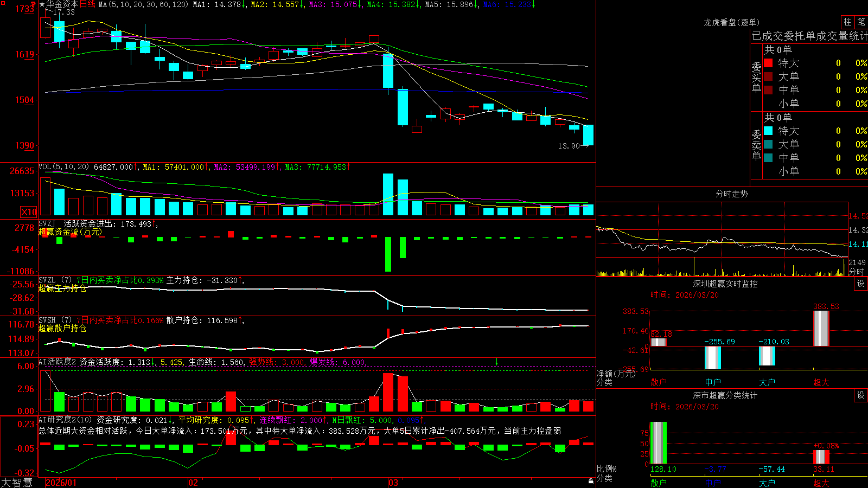Click the MA1: 14.378 value
868x488 pixels.
pyautogui.click(x=219, y=4)
